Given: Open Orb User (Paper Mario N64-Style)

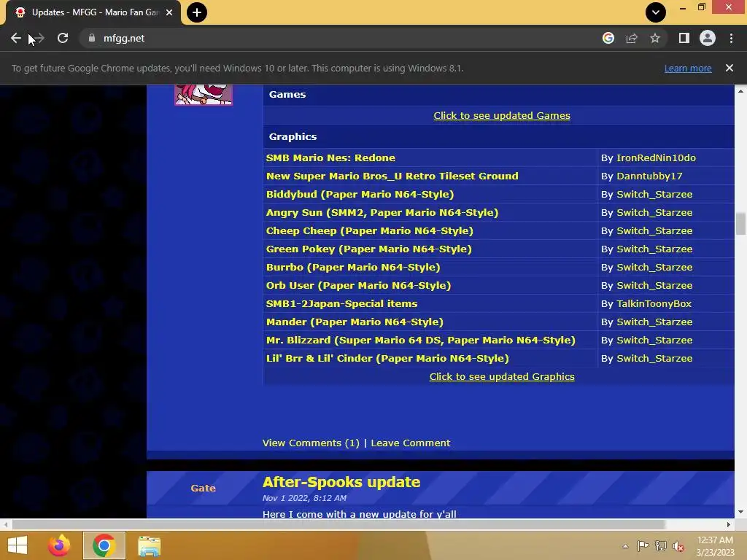Looking at the screenshot, I should pos(358,285).
